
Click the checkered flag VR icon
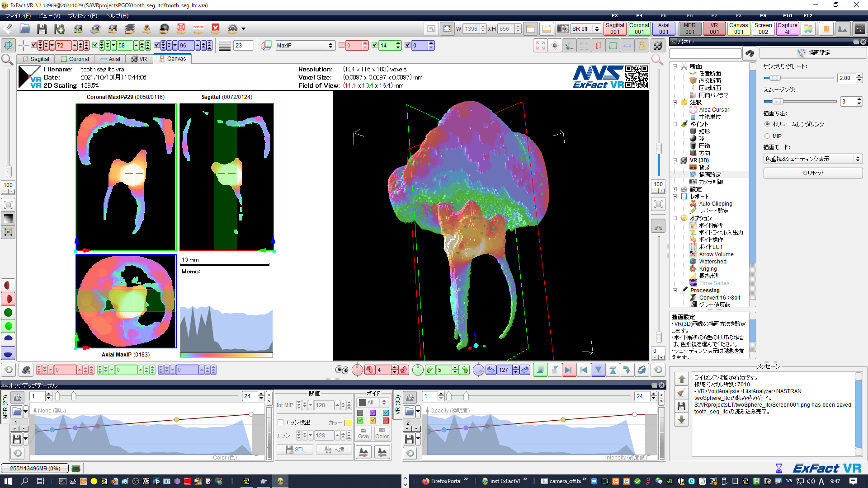(658, 45)
